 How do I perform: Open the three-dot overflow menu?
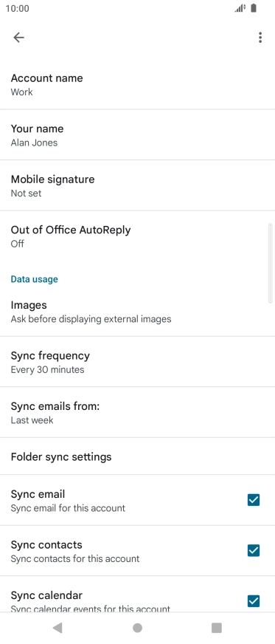pos(260,38)
